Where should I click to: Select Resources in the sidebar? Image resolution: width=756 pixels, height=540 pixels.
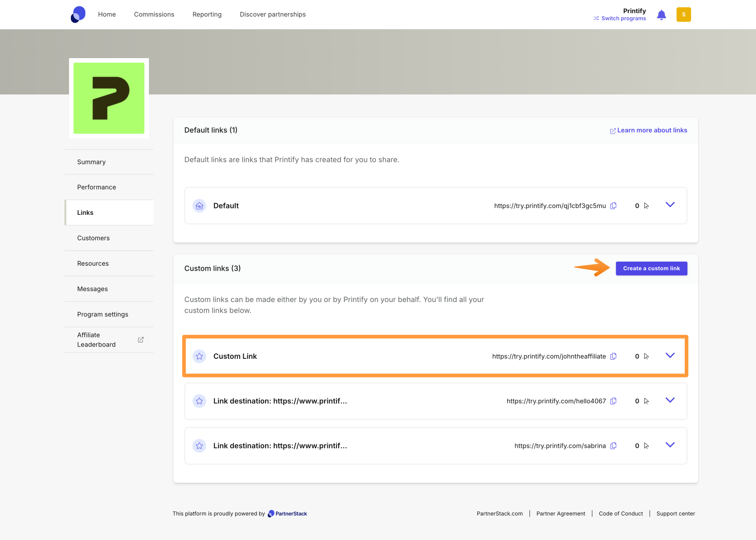(109, 263)
